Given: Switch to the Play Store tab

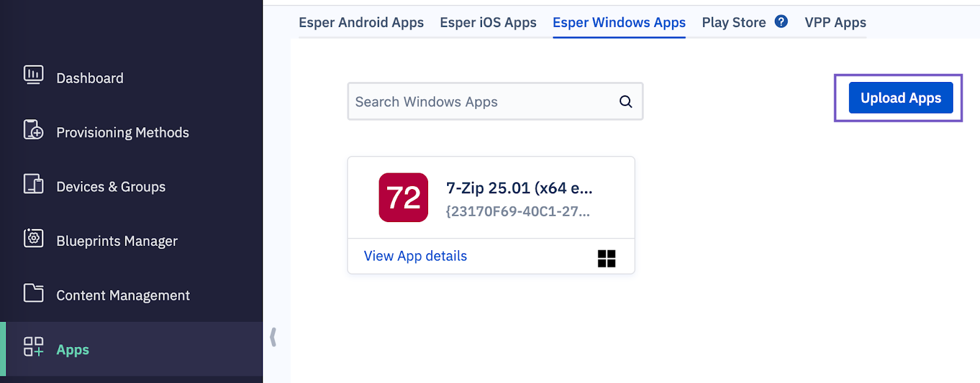Looking at the screenshot, I should (x=733, y=22).
